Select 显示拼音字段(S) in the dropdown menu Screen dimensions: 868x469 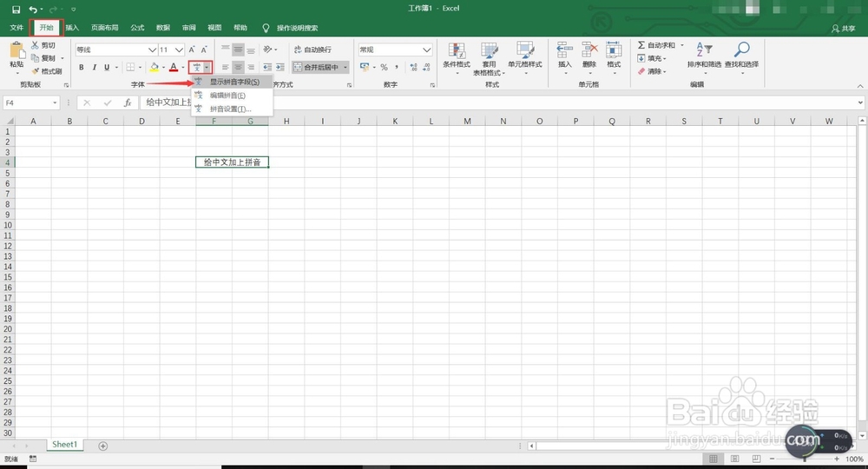click(233, 82)
